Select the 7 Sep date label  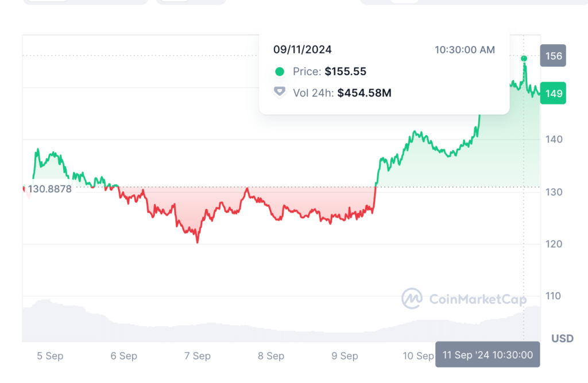coord(198,356)
